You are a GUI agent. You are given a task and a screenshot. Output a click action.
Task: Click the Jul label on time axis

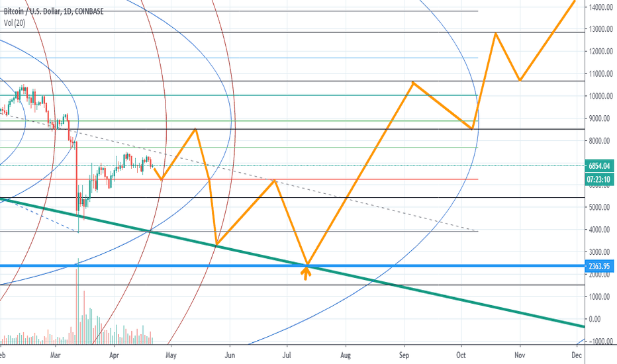point(287,355)
